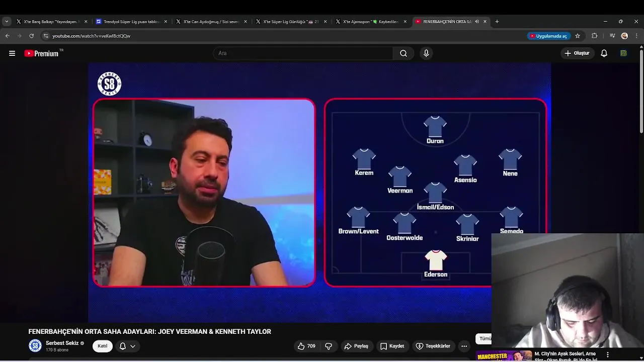This screenshot has height=362, width=644.
Task: Click the video player host webcam area
Action: tap(204, 193)
